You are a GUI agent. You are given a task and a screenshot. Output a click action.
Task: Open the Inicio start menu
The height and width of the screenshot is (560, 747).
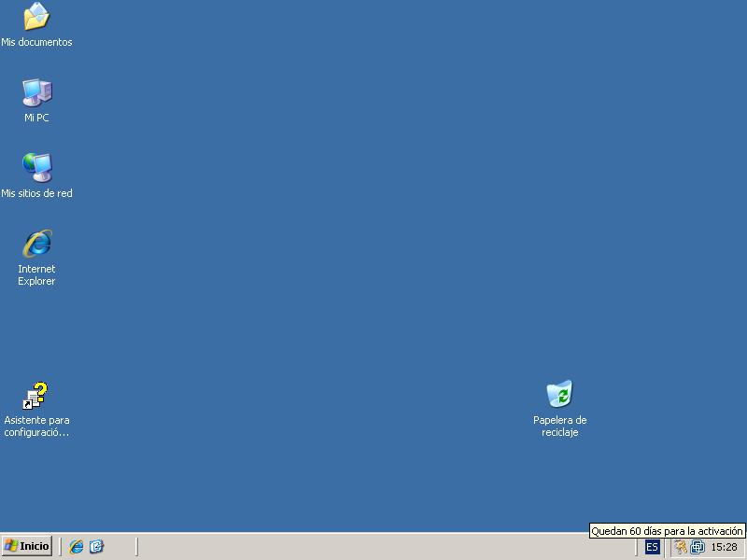click(x=27, y=546)
